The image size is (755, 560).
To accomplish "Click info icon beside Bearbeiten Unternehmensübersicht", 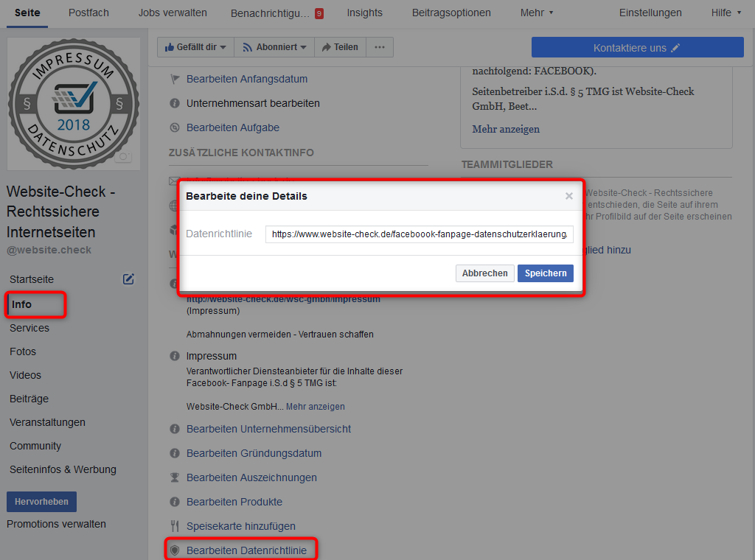I will (175, 429).
